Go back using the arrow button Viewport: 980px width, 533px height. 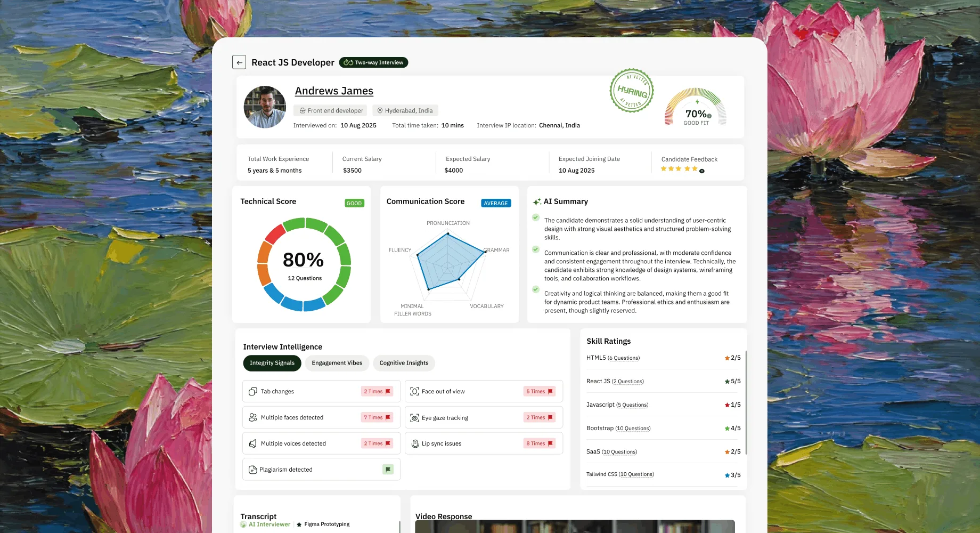click(x=239, y=62)
